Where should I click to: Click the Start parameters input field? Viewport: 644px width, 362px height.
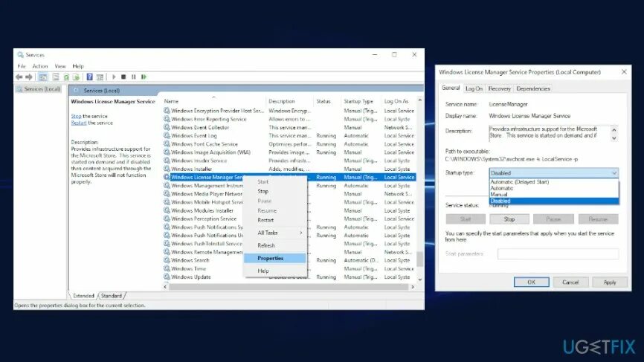point(558,253)
